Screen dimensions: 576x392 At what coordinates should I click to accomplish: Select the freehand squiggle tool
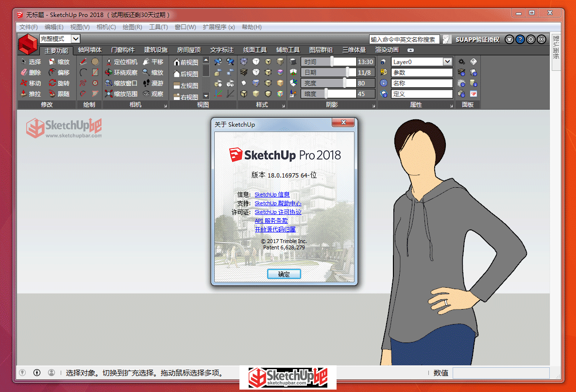84,83
